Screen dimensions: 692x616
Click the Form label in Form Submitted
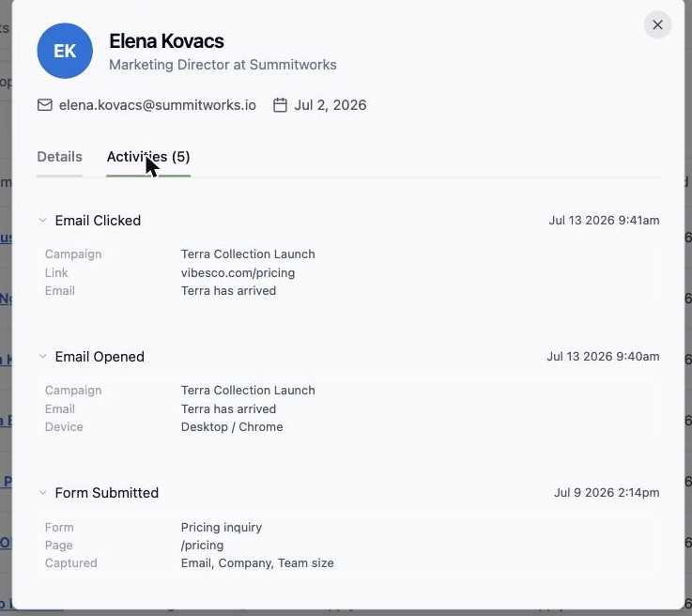click(x=59, y=528)
